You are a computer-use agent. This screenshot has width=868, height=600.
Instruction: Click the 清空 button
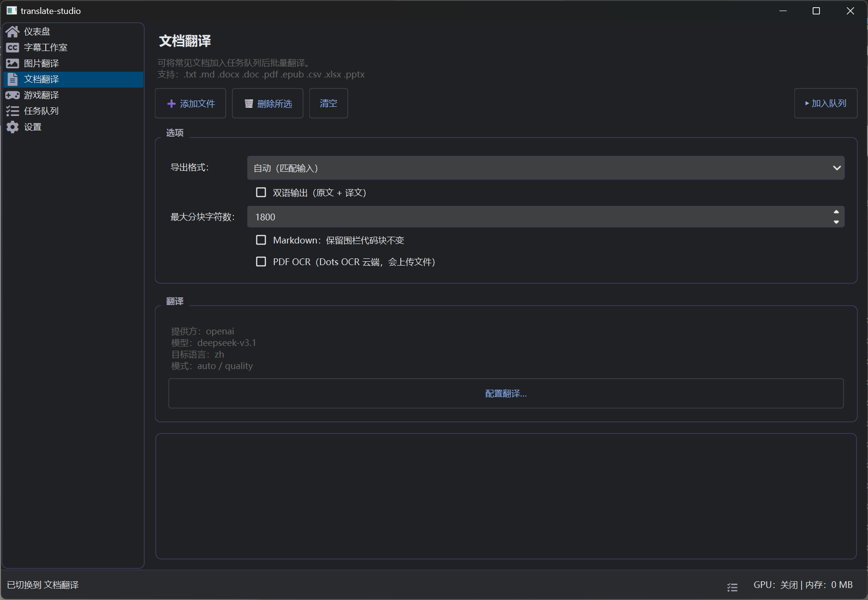[x=328, y=103]
